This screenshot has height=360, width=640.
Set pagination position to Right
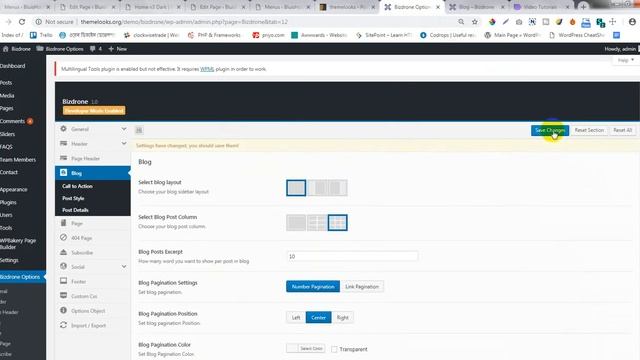point(342,318)
